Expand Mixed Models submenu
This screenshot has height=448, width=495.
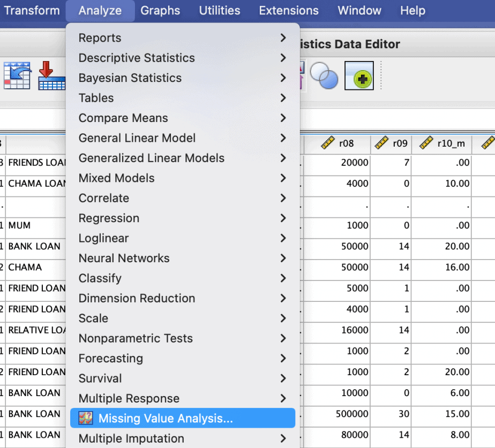click(x=183, y=178)
